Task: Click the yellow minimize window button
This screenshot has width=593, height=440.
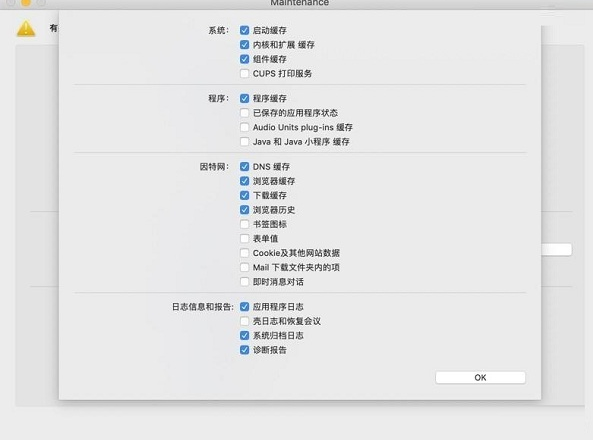Action: coord(26,3)
